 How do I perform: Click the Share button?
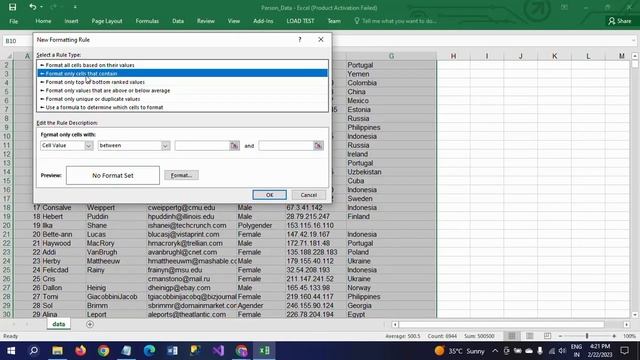coord(620,21)
